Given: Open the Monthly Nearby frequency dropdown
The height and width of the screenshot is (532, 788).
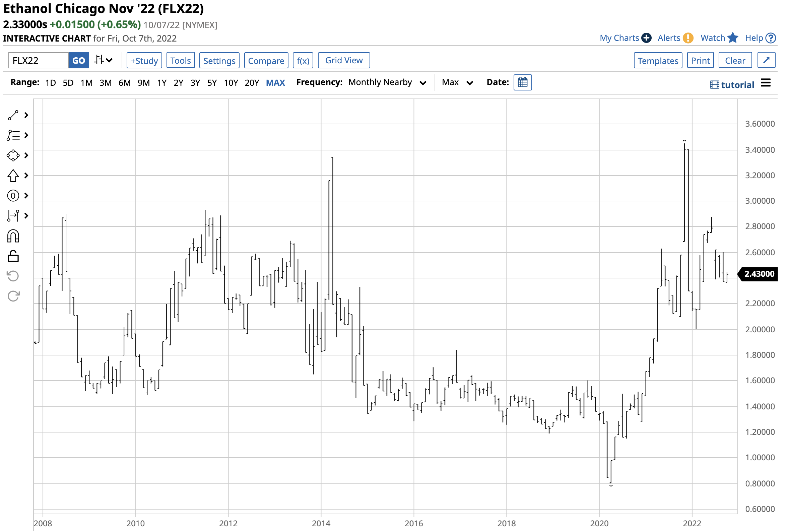Looking at the screenshot, I should (x=387, y=83).
